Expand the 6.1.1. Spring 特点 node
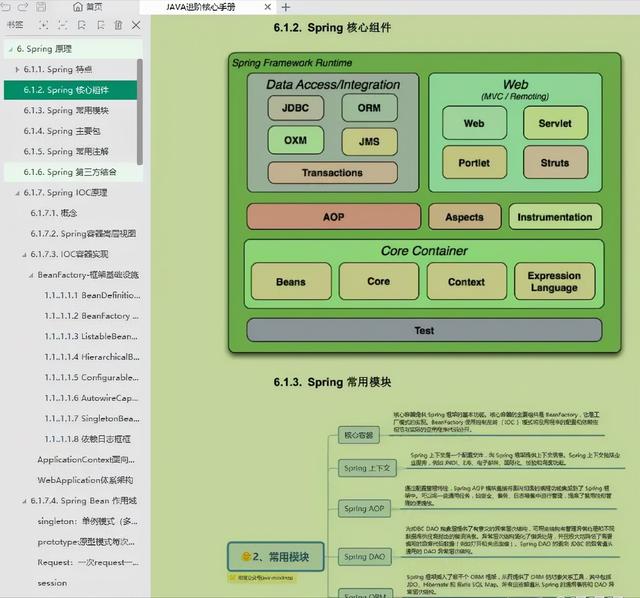This screenshot has height=598, width=640. pos(17,69)
